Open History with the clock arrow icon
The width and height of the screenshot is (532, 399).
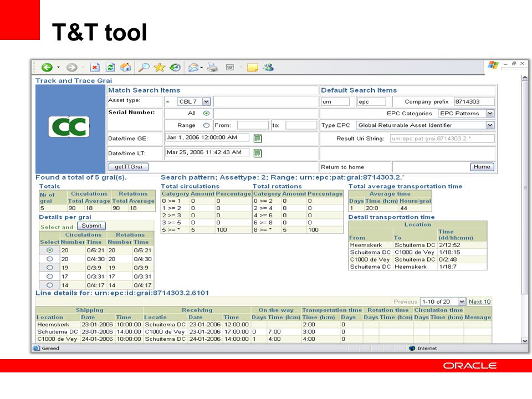pos(175,67)
